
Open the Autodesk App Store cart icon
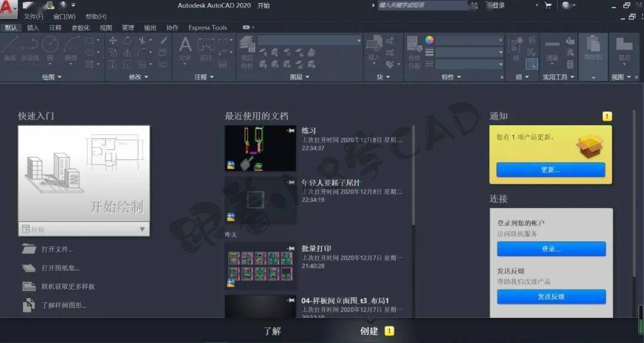(x=548, y=5)
